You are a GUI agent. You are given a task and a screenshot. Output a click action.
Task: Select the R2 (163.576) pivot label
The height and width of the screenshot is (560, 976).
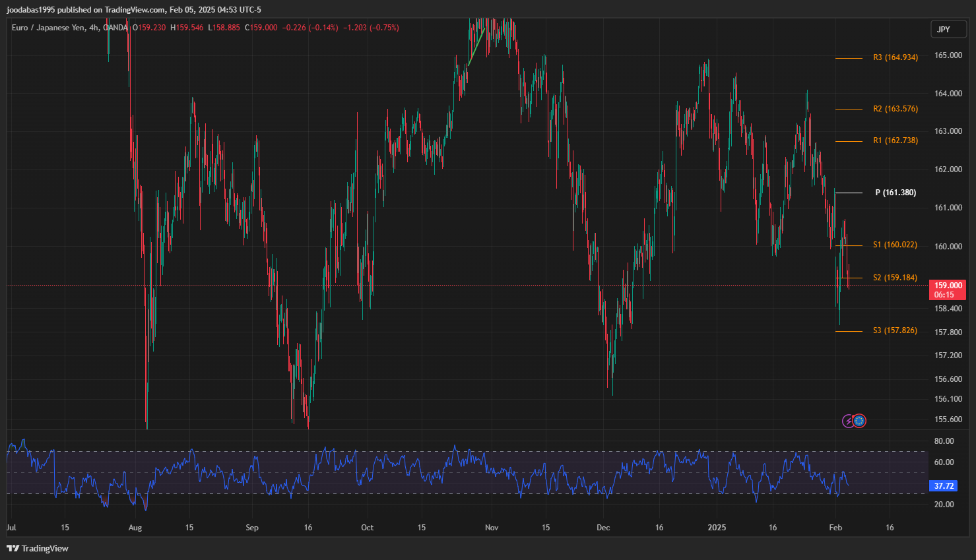tap(895, 109)
